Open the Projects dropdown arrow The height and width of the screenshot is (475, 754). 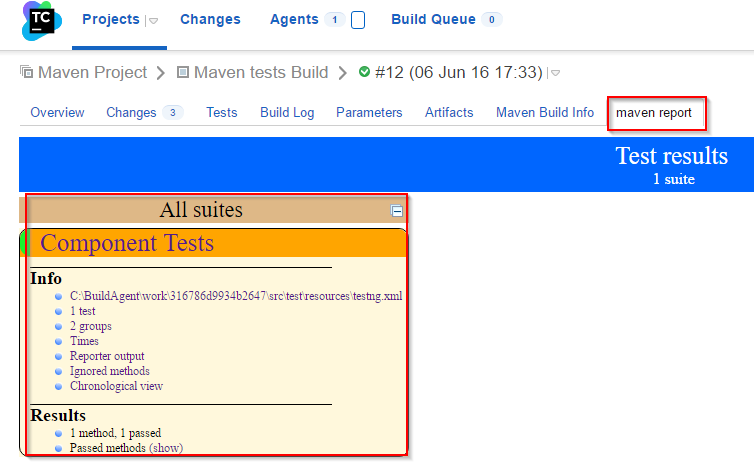click(153, 21)
